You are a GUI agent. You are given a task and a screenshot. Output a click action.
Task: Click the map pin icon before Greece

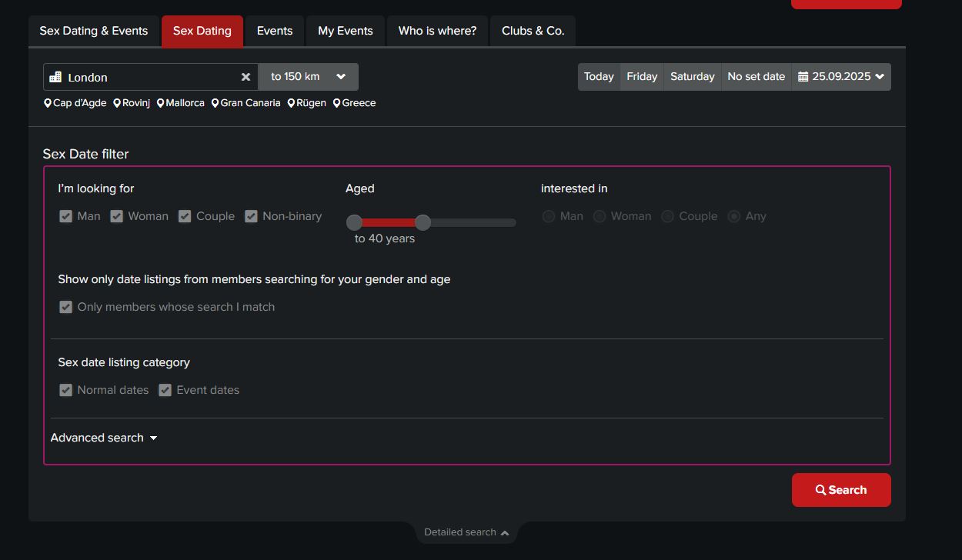coord(336,103)
